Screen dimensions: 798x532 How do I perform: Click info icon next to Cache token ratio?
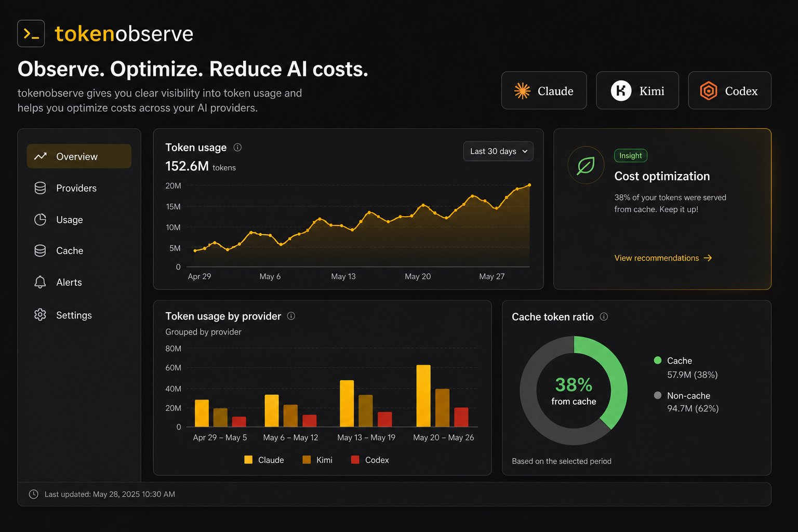pyautogui.click(x=604, y=316)
